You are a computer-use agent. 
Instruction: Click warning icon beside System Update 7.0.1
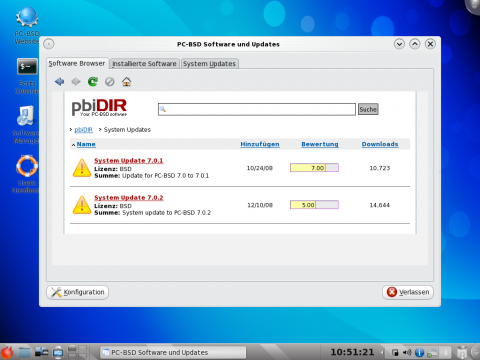click(x=82, y=168)
